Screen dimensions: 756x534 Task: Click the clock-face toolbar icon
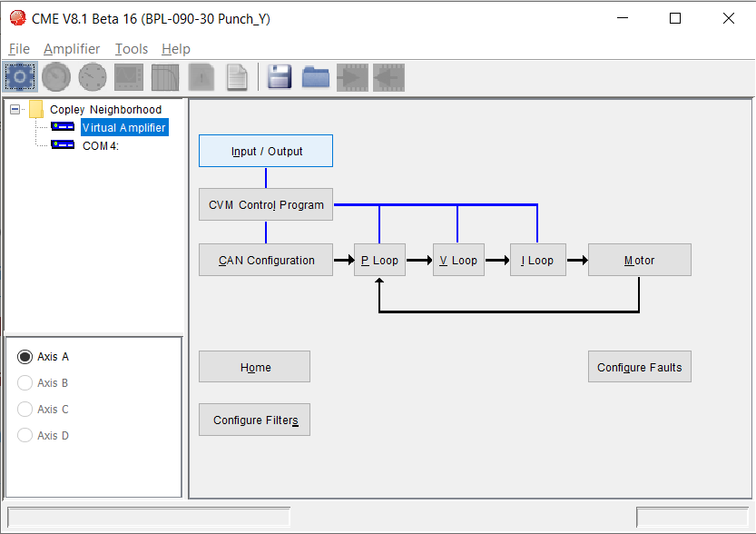pyautogui.click(x=93, y=77)
